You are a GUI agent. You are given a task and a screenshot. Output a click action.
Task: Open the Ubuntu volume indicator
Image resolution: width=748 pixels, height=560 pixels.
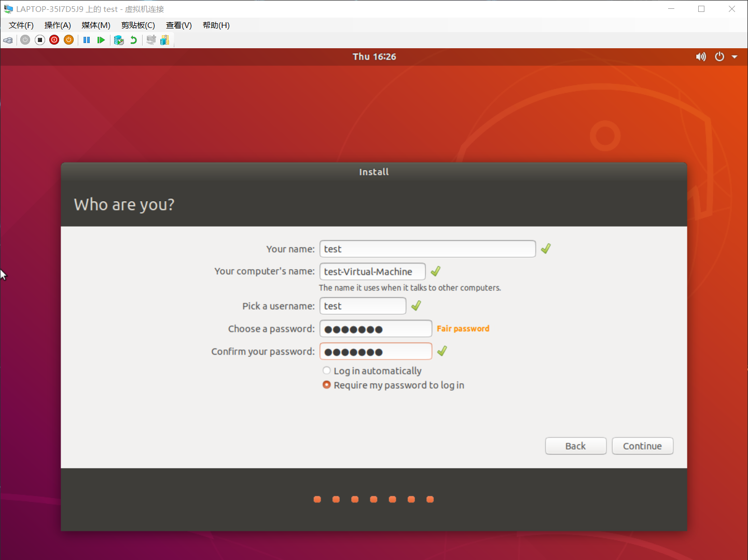pos(701,57)
